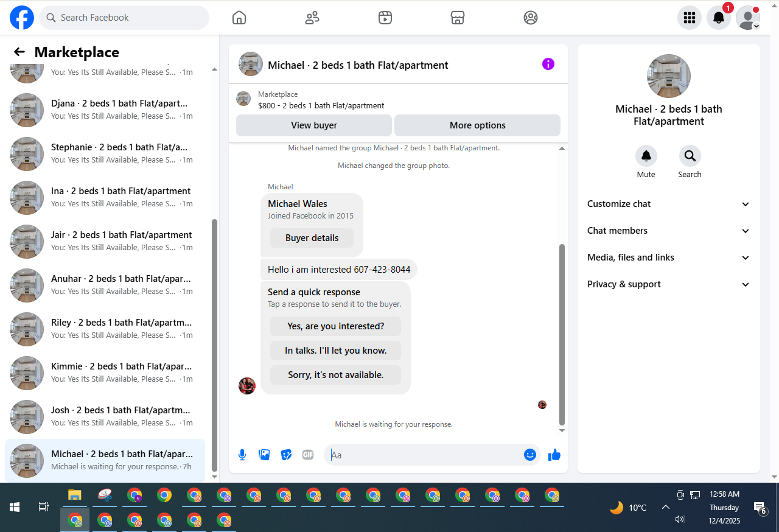Screen dimensions: 779x532
Task: Expand Media, files and links section
Action: pos(669,257)
